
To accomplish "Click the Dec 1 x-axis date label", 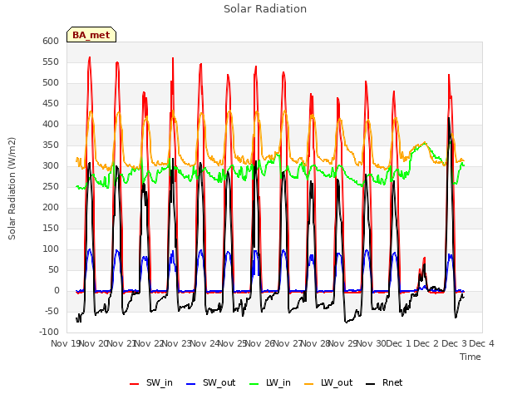I will pos(399,343).
